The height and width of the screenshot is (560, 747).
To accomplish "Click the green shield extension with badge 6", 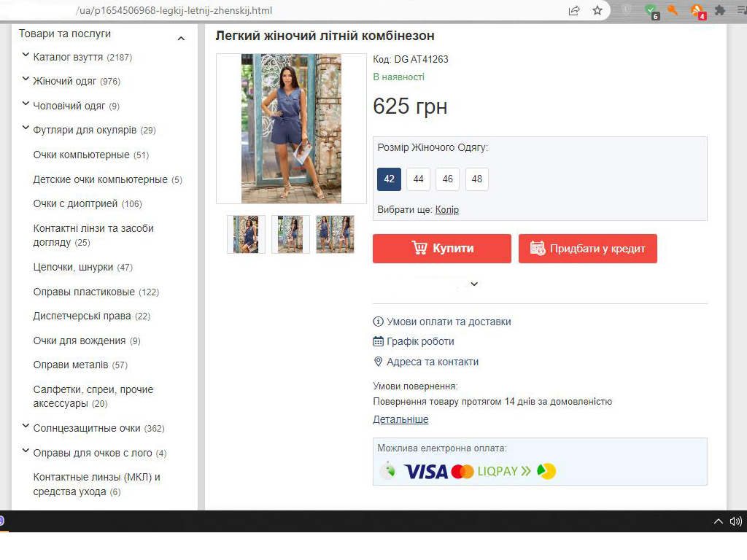I will point(651,11).
